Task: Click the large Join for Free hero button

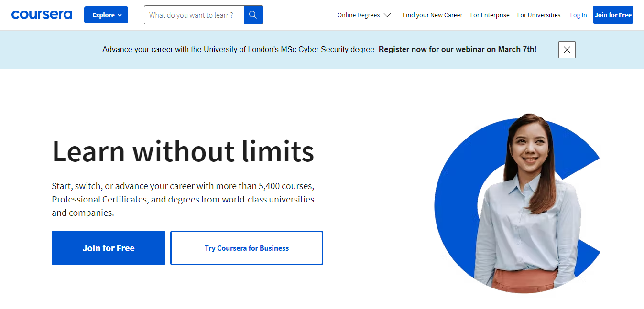Action: (x=109, y=248)
